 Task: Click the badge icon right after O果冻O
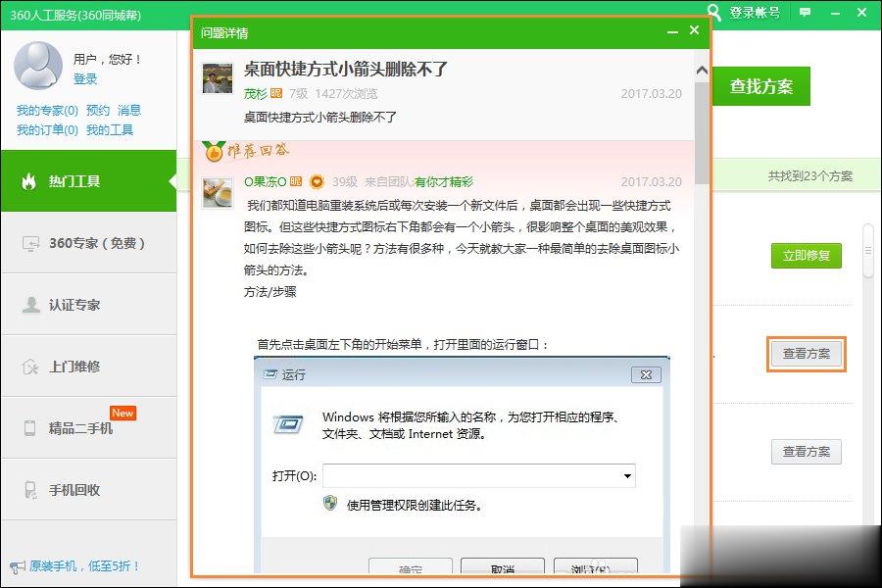click(296, 181)
